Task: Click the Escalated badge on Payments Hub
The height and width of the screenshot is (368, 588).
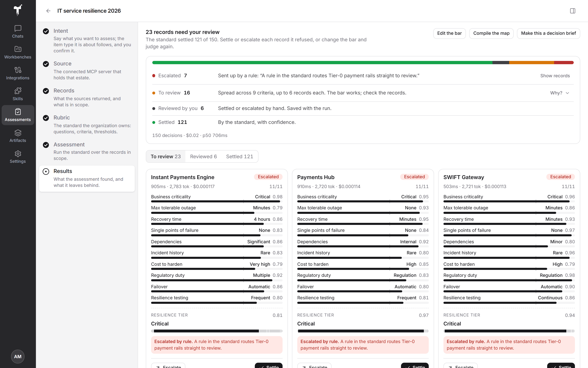Action: pos(414,177)
